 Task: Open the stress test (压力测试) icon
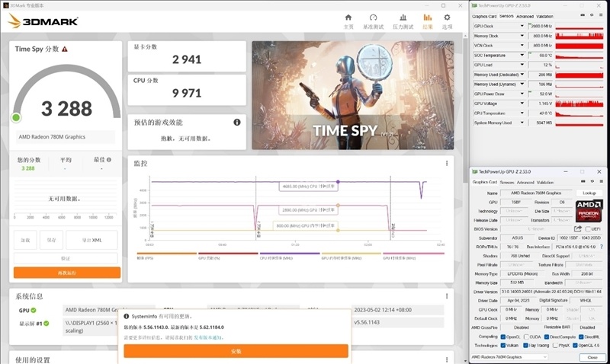click(403, 18)
